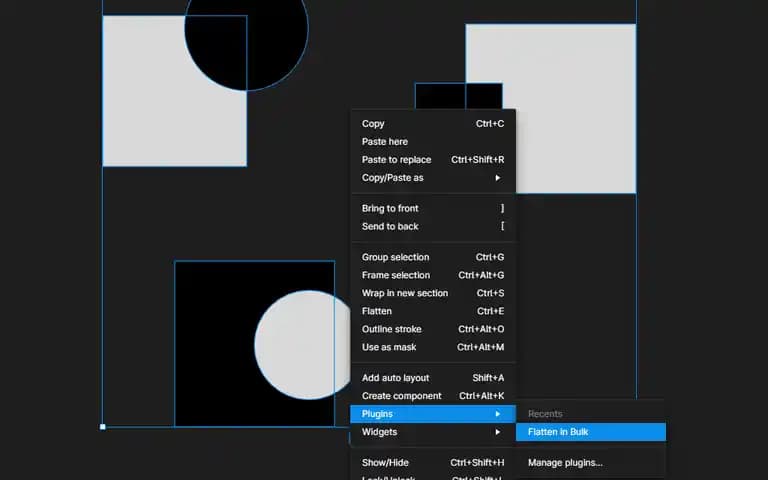Expand the Copy/Paste as submenu arrow
Screen dimensions: 768x480
click(498, 178)
